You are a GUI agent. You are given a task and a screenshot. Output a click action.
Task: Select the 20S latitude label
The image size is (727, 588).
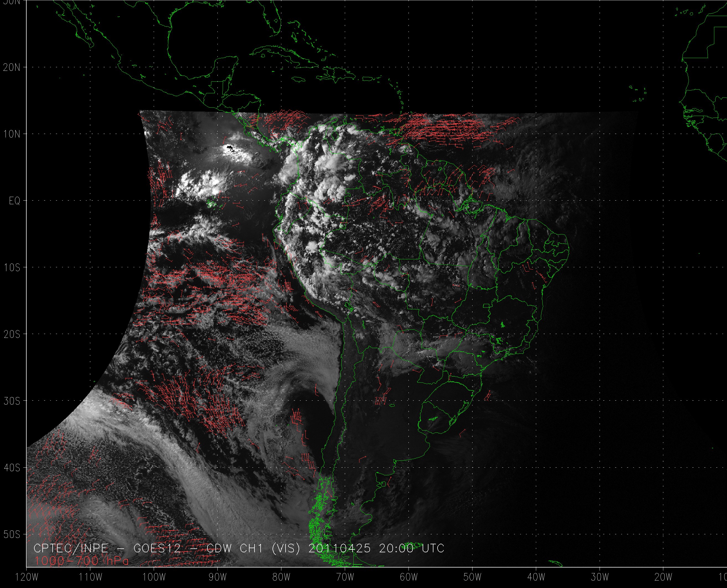[12, 334]
